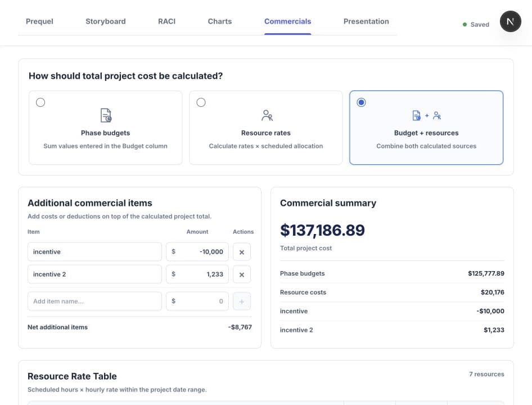The height and width of the screenshot is (405, 532).
Task: Click the document icon in Budget + resources
Action: pyautogui.click(x=416, y=115)
